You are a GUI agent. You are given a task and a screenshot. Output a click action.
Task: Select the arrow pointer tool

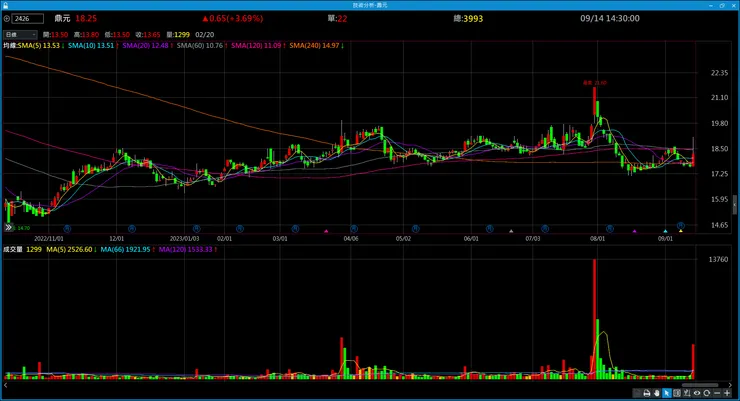(666, 393)
